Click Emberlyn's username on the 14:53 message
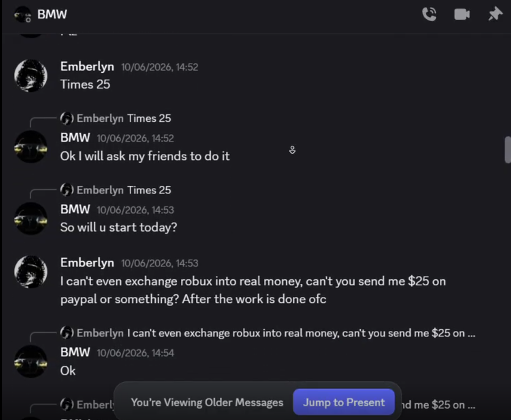Screen dimensions: 511x420 pos(87,262)
